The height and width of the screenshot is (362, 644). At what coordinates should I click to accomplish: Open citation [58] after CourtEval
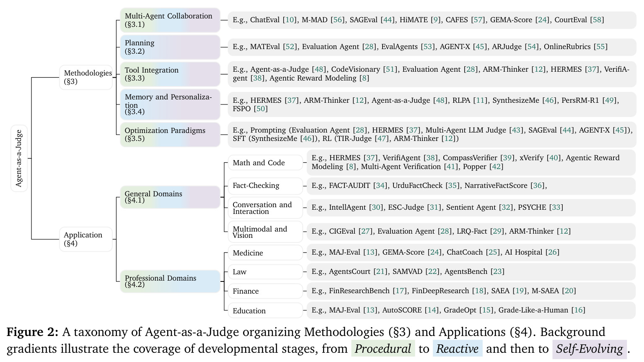tap(597, 20)
